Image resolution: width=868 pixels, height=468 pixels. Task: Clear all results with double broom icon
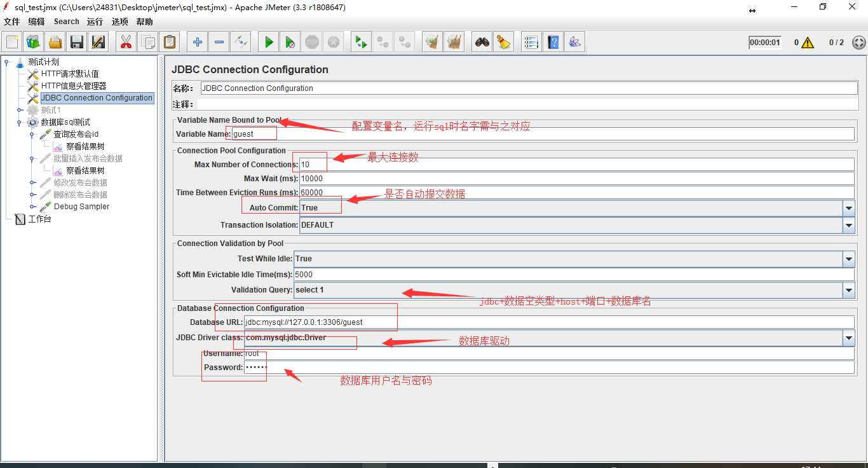coord(454,42)
